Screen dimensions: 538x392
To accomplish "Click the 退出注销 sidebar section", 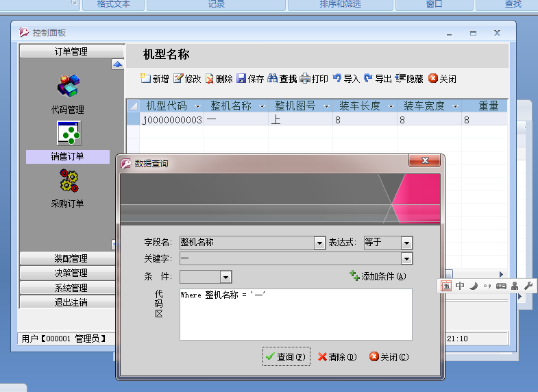I will click(x=68, y=302).
